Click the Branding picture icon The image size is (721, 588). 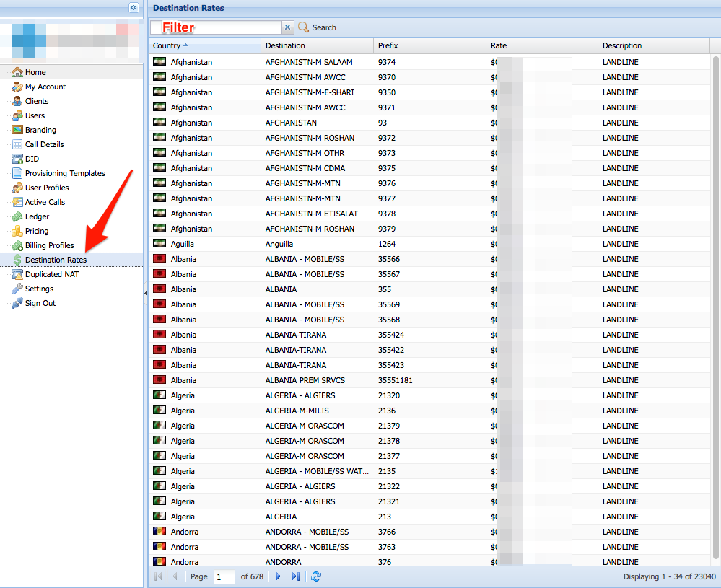tap(17, 130)
